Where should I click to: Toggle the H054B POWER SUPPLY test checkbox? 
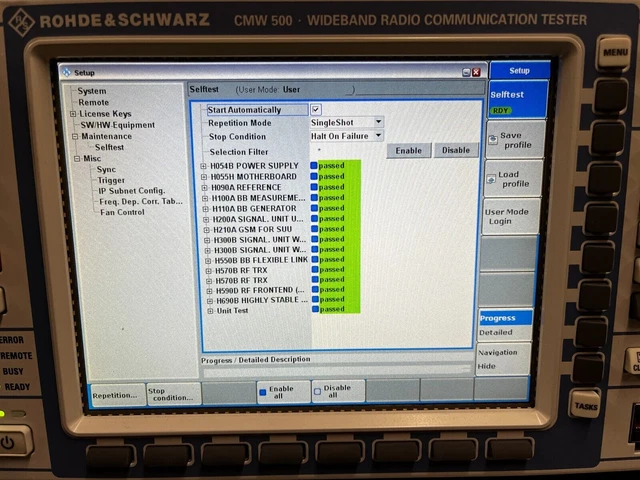313,165
